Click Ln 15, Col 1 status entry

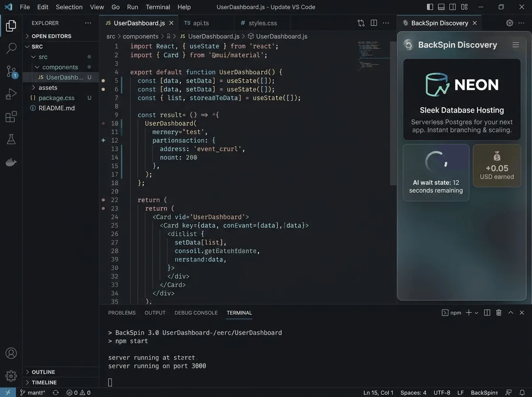[x=378, y=393]
